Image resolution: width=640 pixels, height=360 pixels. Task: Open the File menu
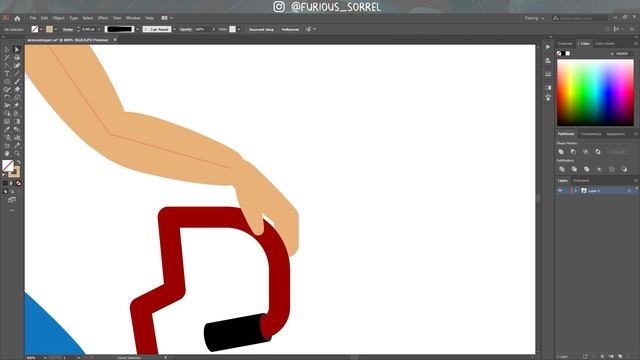tap(33, 18)
